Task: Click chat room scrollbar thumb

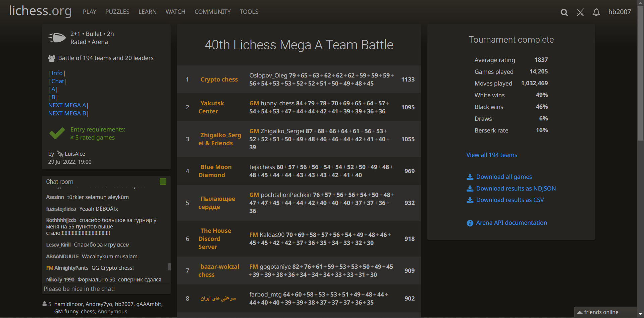Action: (x=169, y=267)
